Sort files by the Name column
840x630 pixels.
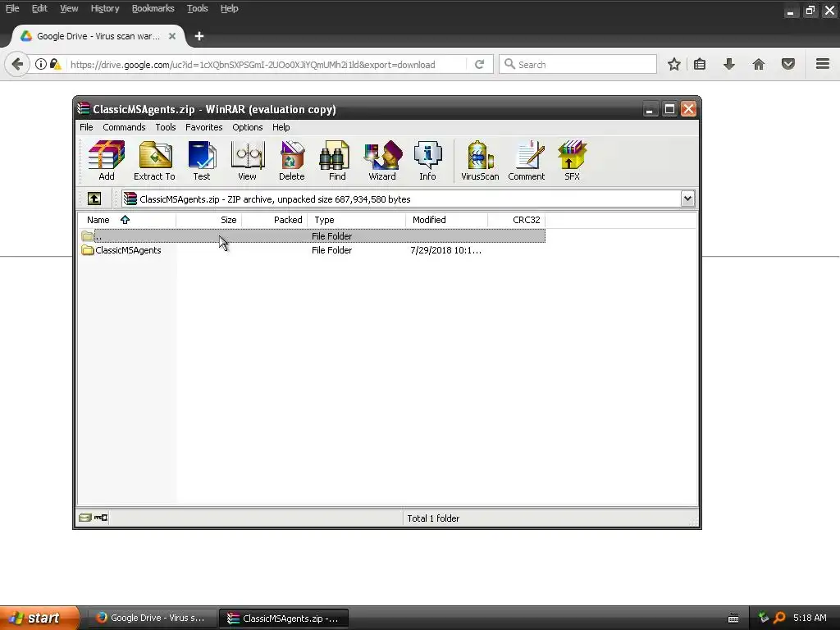pos(127,220)
